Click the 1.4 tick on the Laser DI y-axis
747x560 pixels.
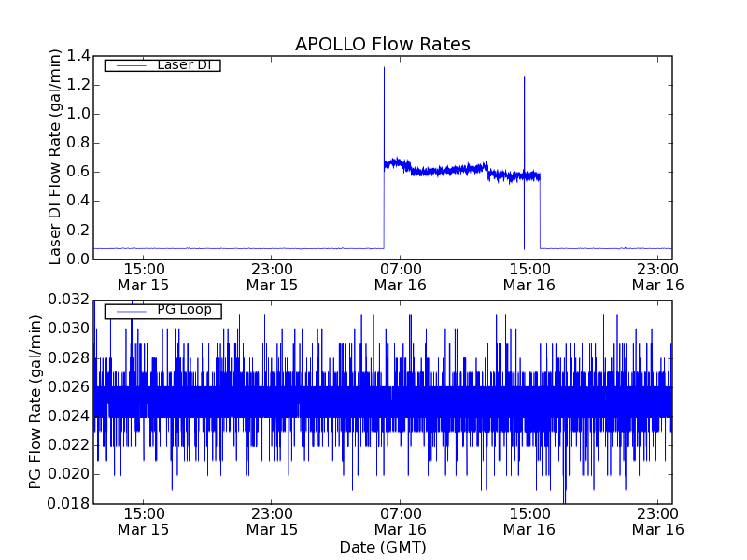pos(78,57)
